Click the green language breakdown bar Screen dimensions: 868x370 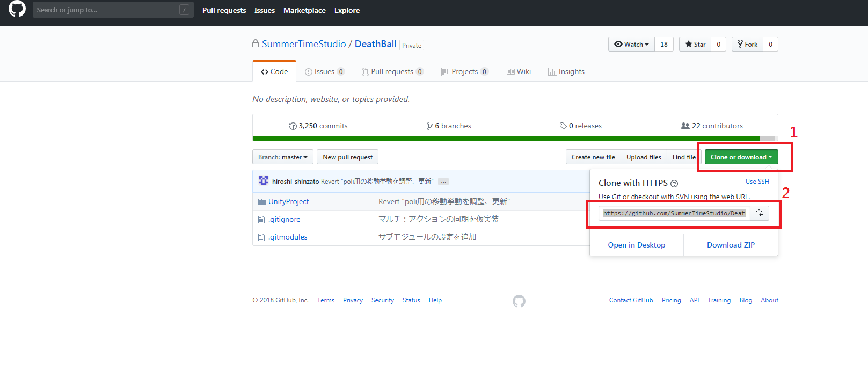click(506, 139)
